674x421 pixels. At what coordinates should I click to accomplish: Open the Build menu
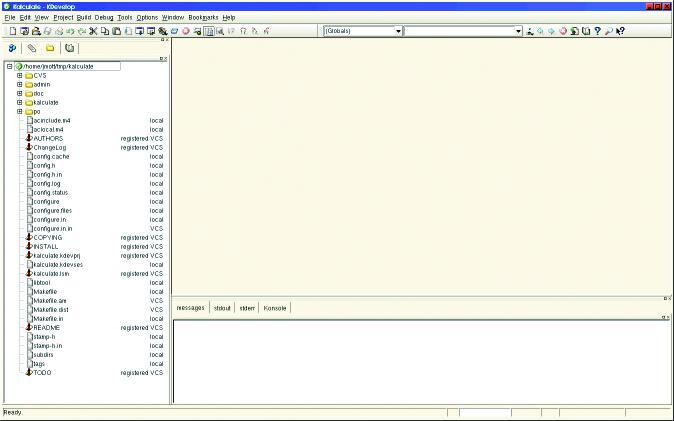84,18
